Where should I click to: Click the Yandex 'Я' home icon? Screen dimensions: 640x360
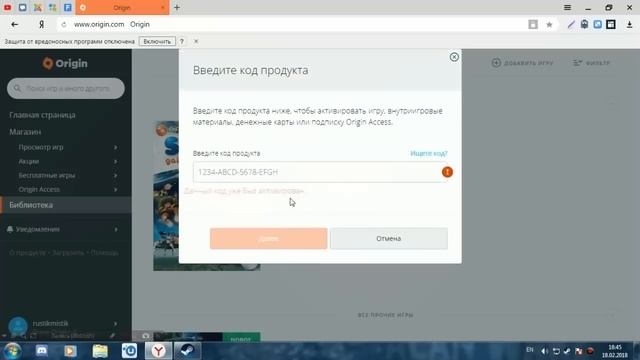click(41, 24)
